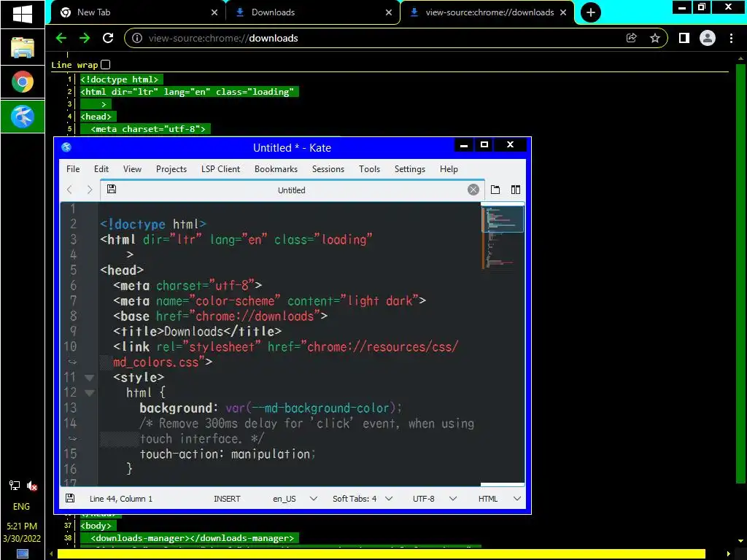This screenshot has height=560, width=747.
Task: Click the network icon in system tray
Action: [x=15, y=485]
